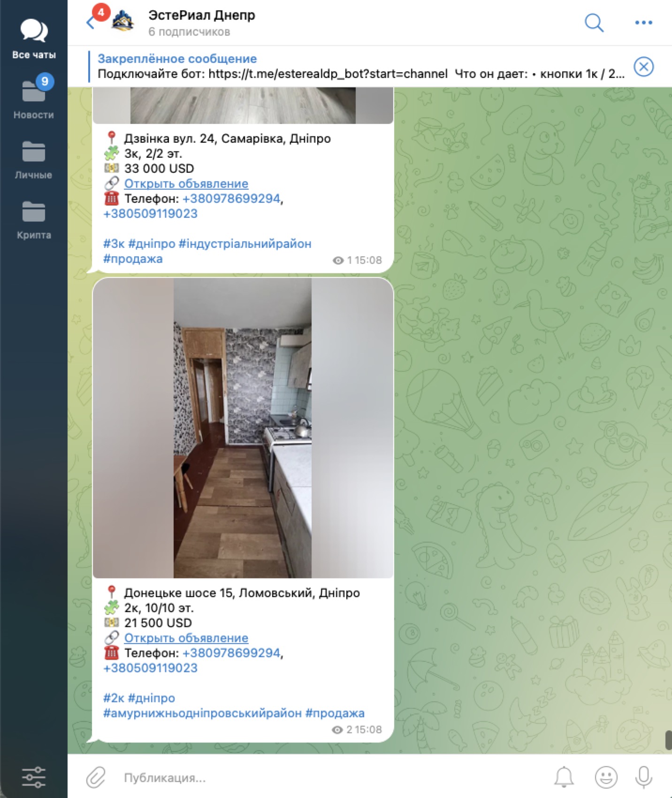The height and width of the screenshot is (798, 672).
Task: Open listing link for Донецьке шосе 15
Action: click(x=186, y=638)
